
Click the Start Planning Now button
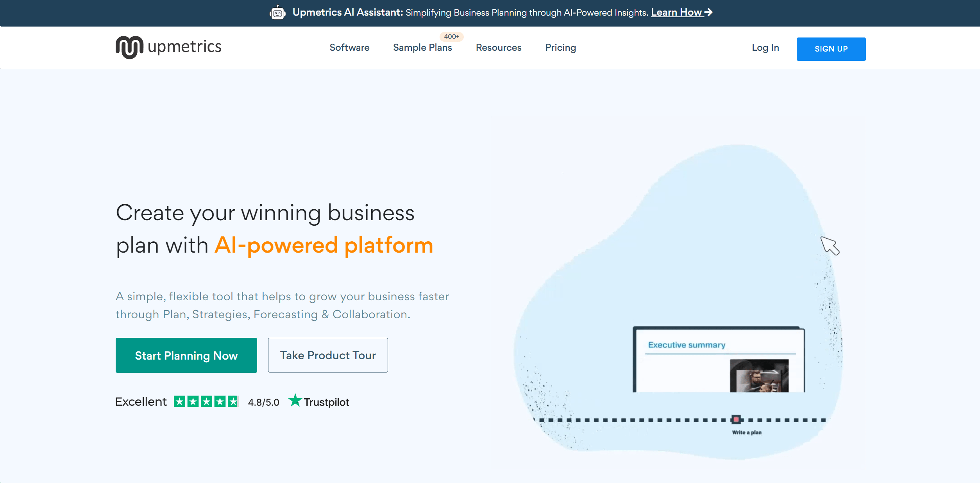coord(186,355)
